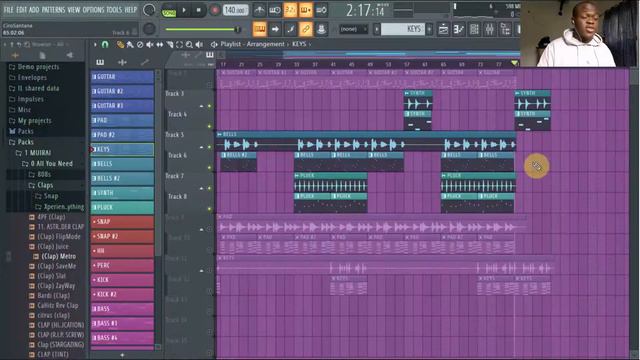The image size is (640, 360).
Task: Open the playlist options menu arrow
Action: (95, 44)
